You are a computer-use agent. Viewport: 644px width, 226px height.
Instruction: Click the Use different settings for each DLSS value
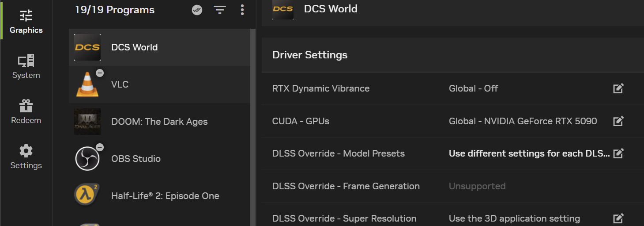click(529, 153)
